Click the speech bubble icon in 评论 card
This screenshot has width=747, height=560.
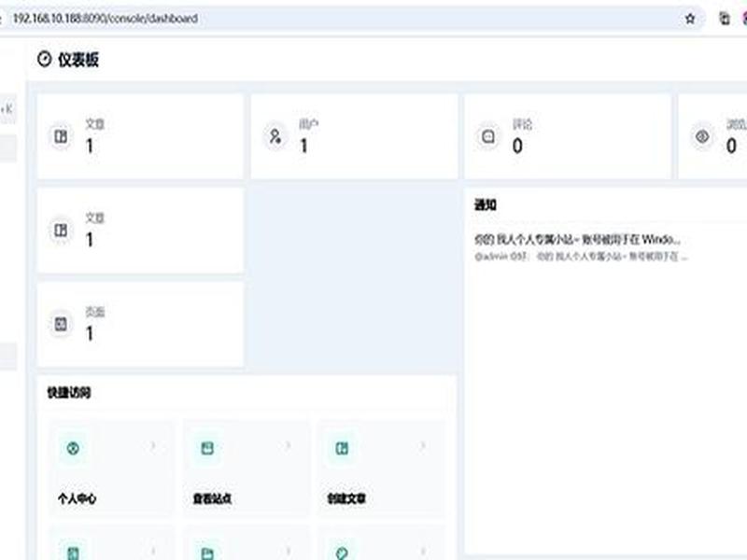tap(488, 136)
